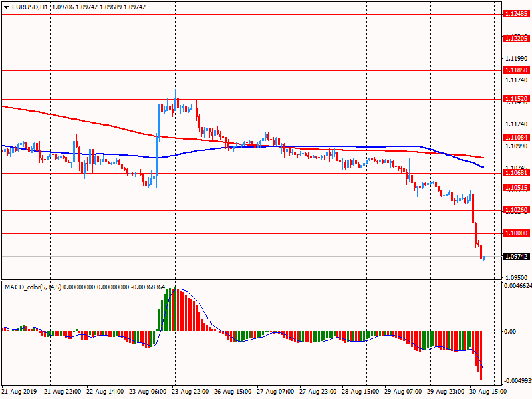Viewport: 532px width, 399px height.
Task: Click the 23 Aug 22:00 time label
Action: point(190,392)
